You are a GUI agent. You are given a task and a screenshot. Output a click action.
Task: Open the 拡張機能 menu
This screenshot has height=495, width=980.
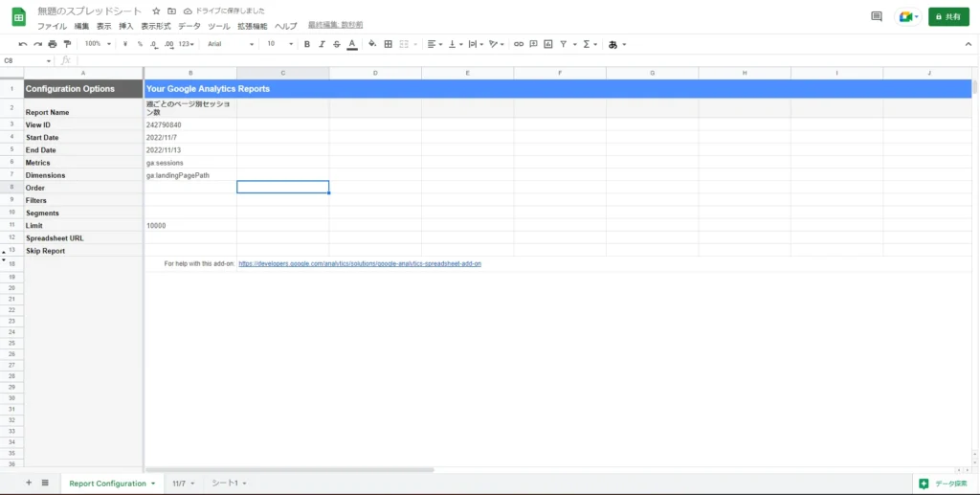pos(252,26)
